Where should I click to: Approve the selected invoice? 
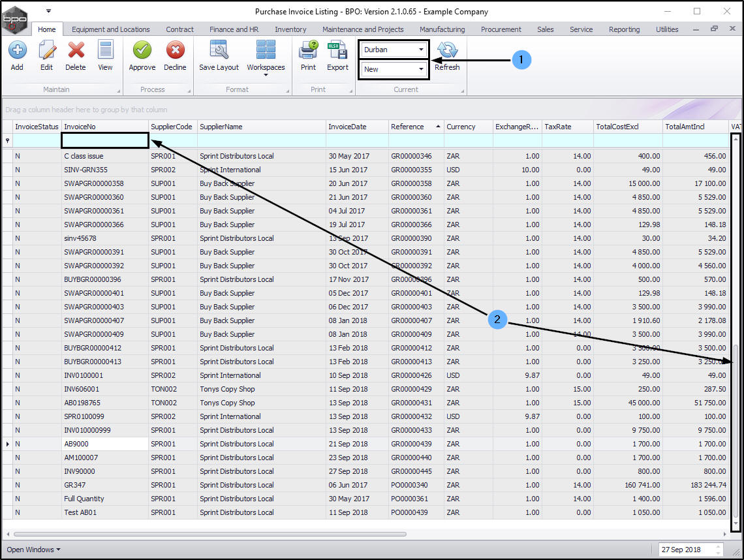click(x=142, y=51)
